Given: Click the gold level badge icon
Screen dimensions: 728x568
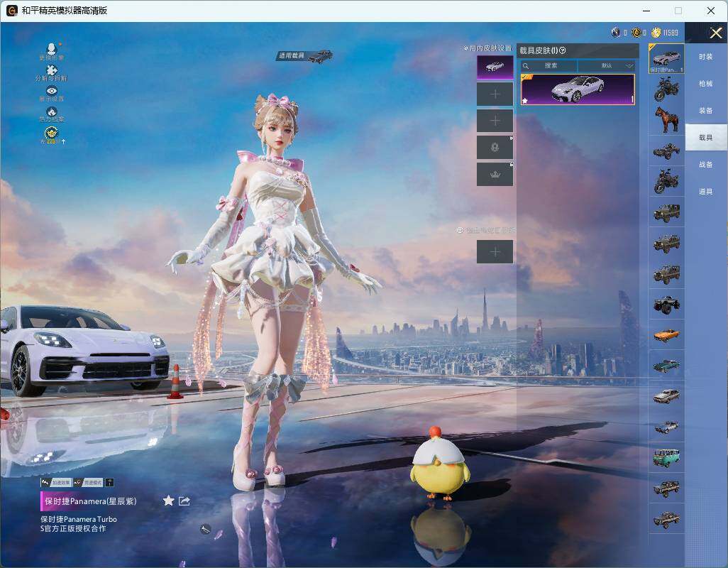Looking at the screenshot, I should point(52,135).
